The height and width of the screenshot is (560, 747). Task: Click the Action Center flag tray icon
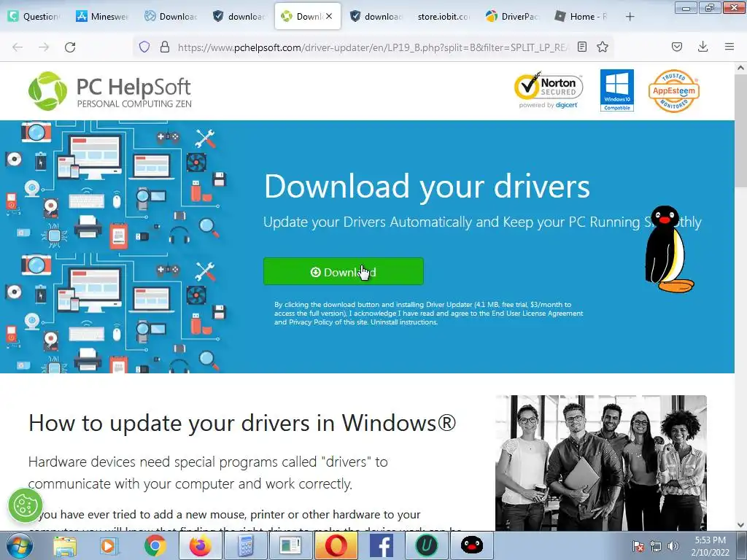(638, 546)
